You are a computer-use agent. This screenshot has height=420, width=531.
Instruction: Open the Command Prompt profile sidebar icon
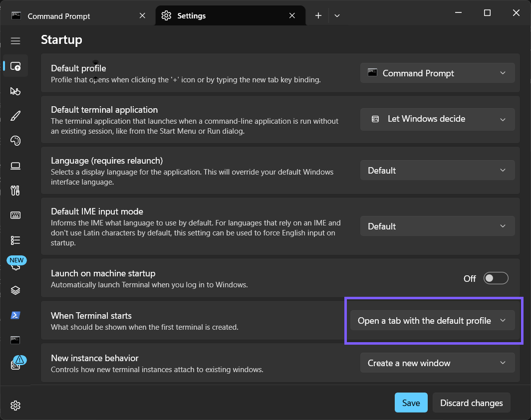pos(15,340)
